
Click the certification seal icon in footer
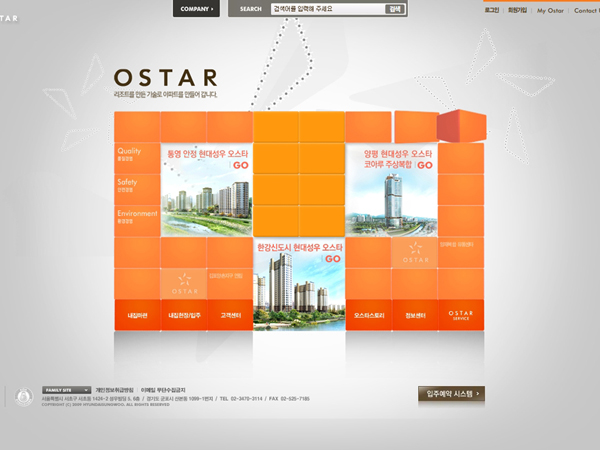click(23, 397)
